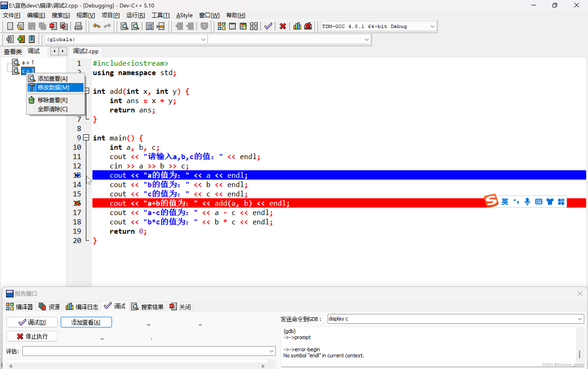Click the Find magnifier toolbar icon

click(x=124, y=26)
